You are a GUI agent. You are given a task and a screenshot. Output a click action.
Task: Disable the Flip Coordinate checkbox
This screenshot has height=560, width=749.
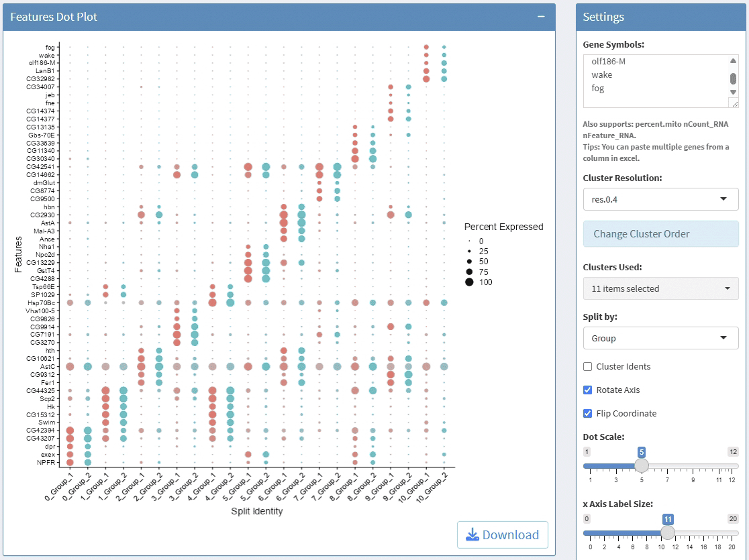pos(588,414)
